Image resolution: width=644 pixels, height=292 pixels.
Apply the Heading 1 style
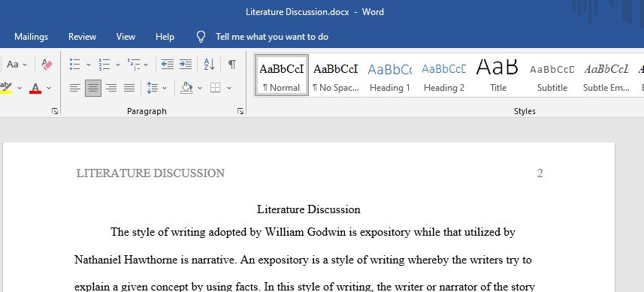pyautogui.click(x=390, y=76)
